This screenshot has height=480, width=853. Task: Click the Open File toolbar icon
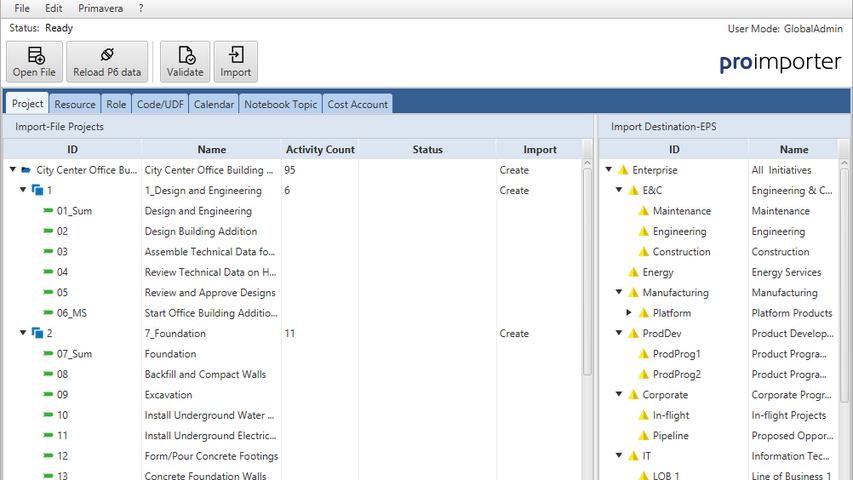(36, 55)
